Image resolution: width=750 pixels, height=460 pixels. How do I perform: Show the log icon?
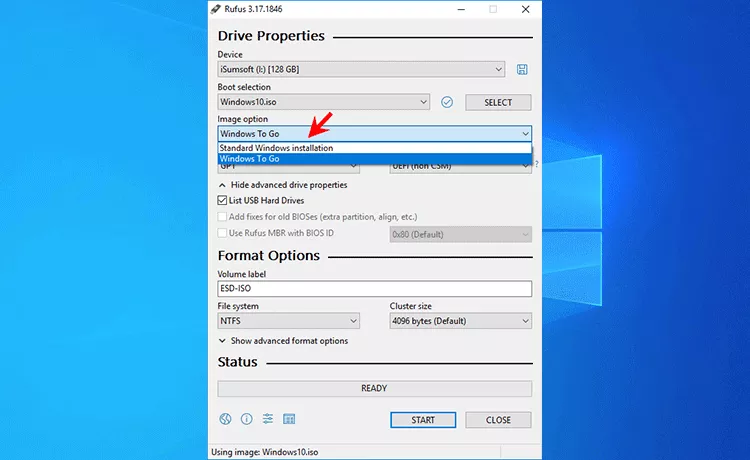(x=289, y=419)
